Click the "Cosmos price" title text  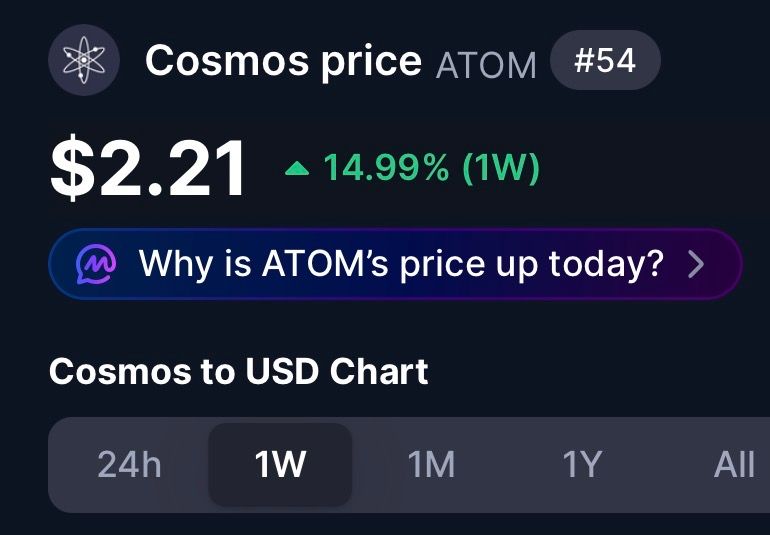(x=283, y=61)
